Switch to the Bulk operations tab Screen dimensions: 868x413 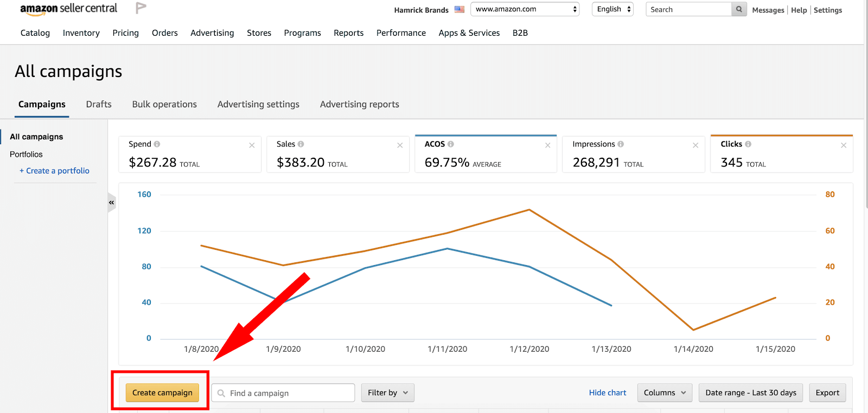pyautogui.click(x=164, y=105)
